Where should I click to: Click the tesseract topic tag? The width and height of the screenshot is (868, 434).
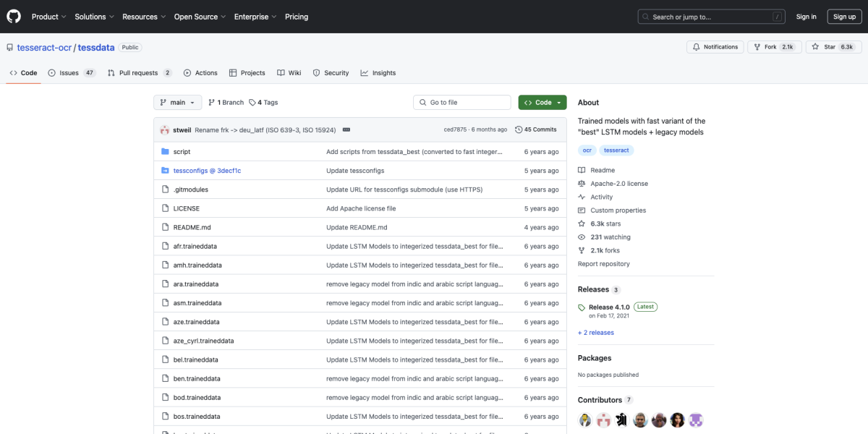(x=616, y=150)
